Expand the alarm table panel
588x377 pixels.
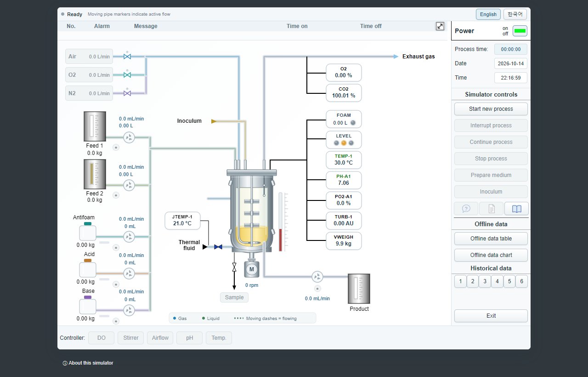[x=440, y=26]
